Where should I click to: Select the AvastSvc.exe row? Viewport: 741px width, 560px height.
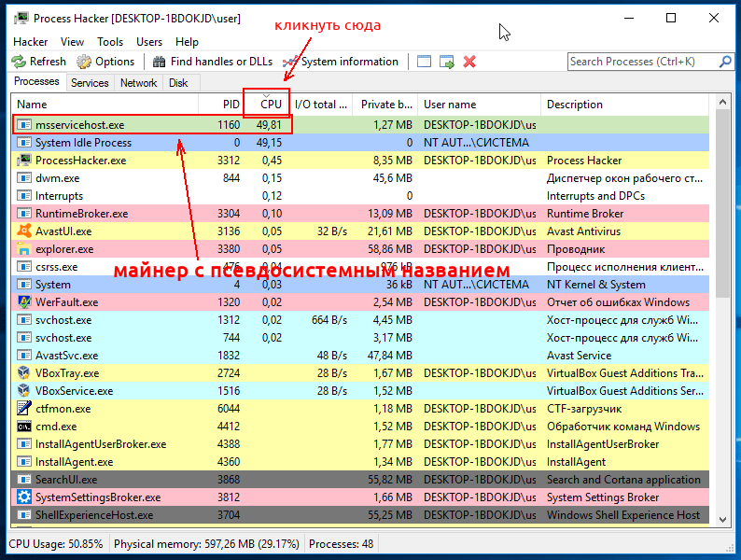[360, 356]
